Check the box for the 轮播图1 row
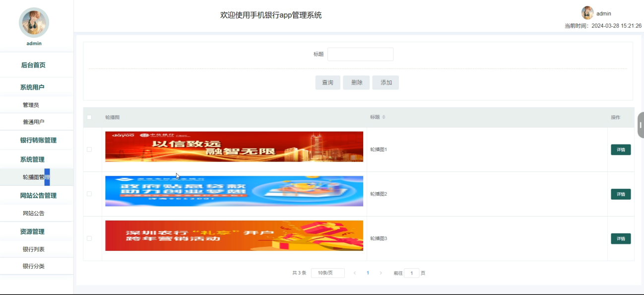 (x=89, y=149)
